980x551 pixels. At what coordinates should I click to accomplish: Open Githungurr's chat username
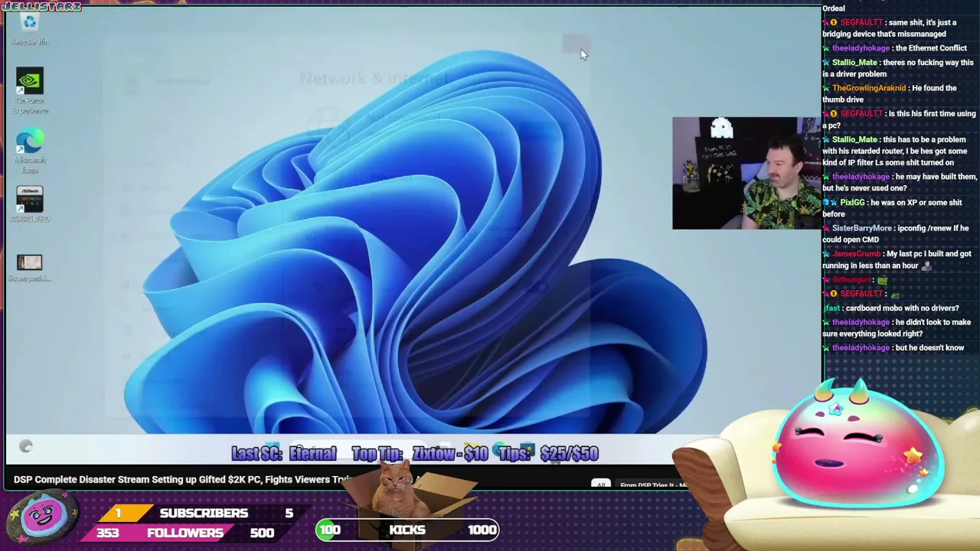[851, 280]
